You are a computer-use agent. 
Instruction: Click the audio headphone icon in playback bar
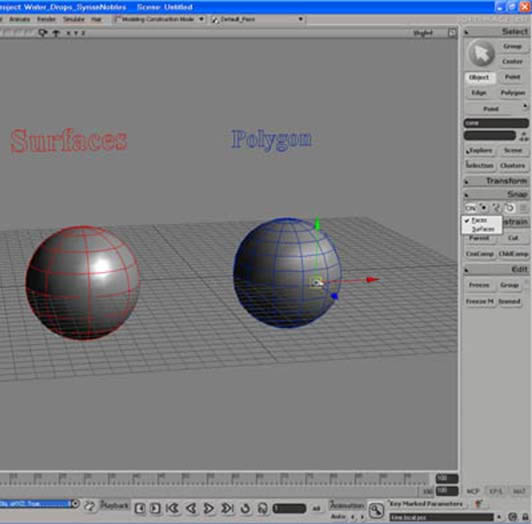[263, 508]
